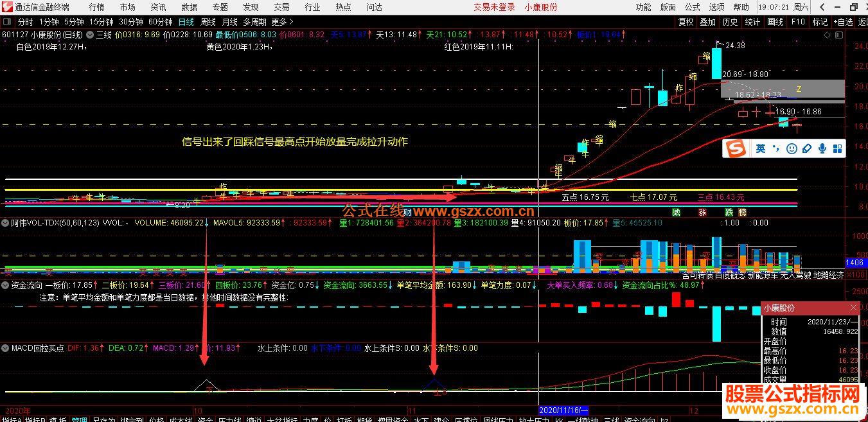The height and width of the screenshot is (422, 868).
Task: Click the 通达信 app logo icon
Action: pos(7,7)
